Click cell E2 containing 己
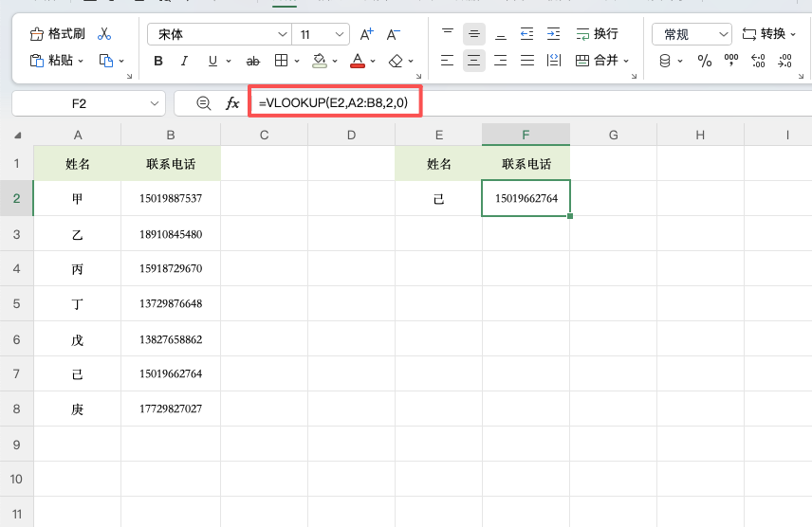 point(438,199)
